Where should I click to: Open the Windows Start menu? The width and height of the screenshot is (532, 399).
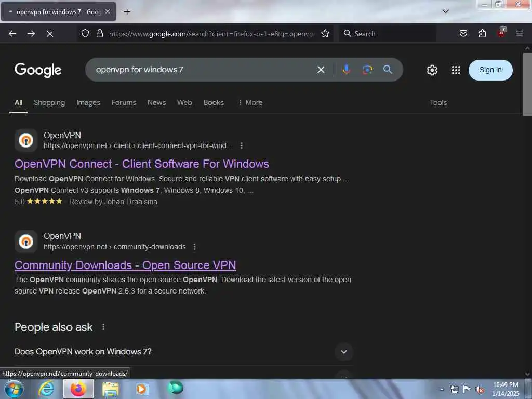click(x=14, y=389)
